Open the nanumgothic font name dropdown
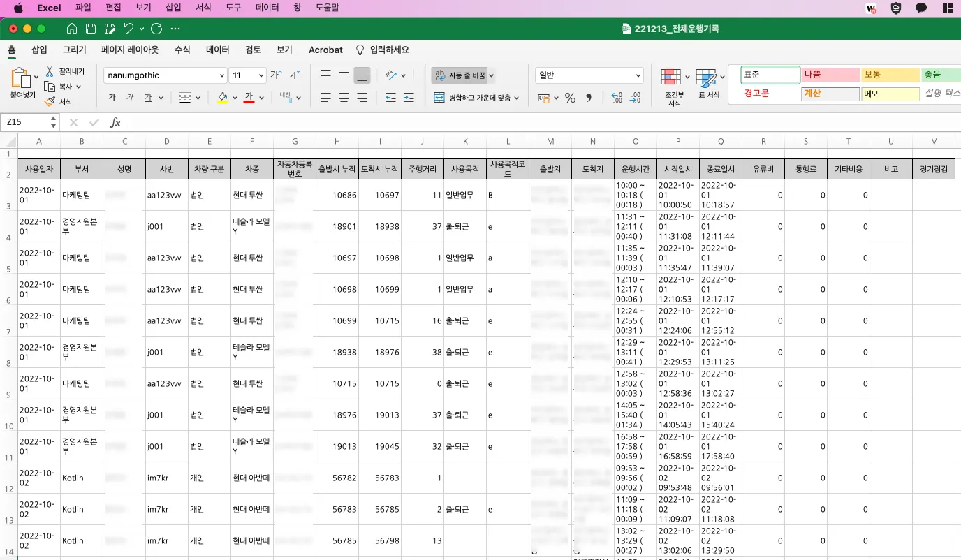961x560 pixels. [x=221, y=75]
